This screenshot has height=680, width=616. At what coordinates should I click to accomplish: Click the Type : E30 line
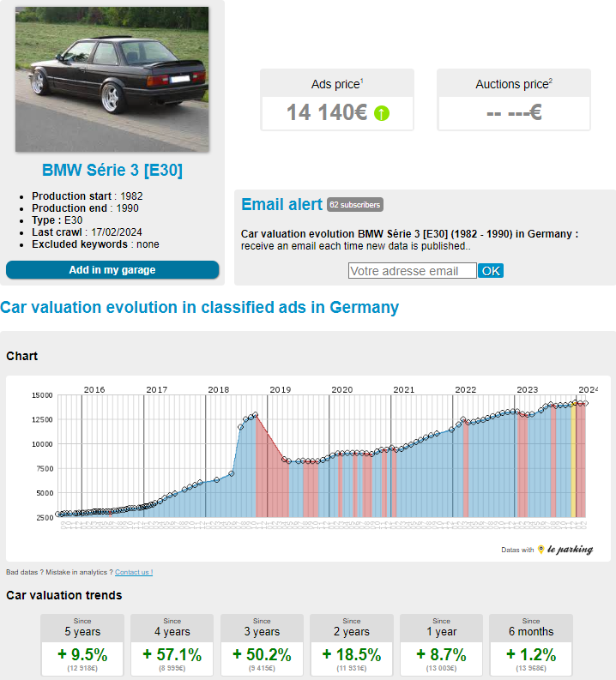tap(57, 220)
